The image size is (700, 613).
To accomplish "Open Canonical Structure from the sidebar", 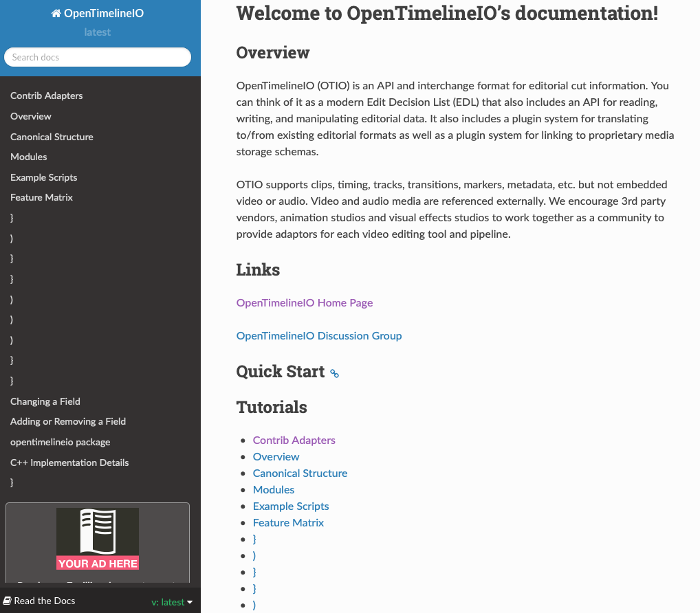I will (52, 137).
